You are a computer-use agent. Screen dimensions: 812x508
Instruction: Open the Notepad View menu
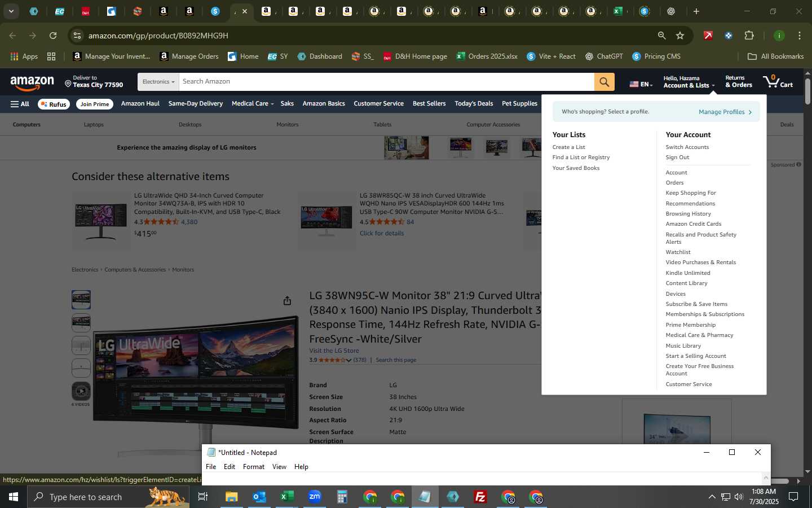click(279, 467)
